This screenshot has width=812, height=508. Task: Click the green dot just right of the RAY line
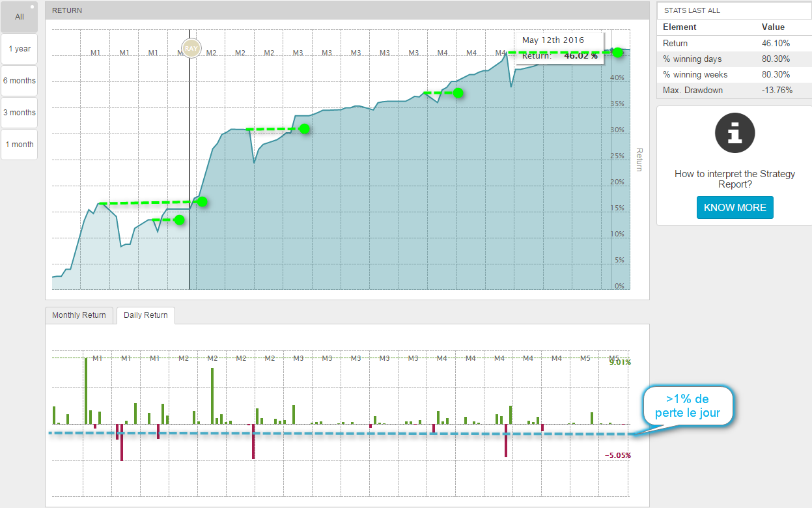click(202, 201)
